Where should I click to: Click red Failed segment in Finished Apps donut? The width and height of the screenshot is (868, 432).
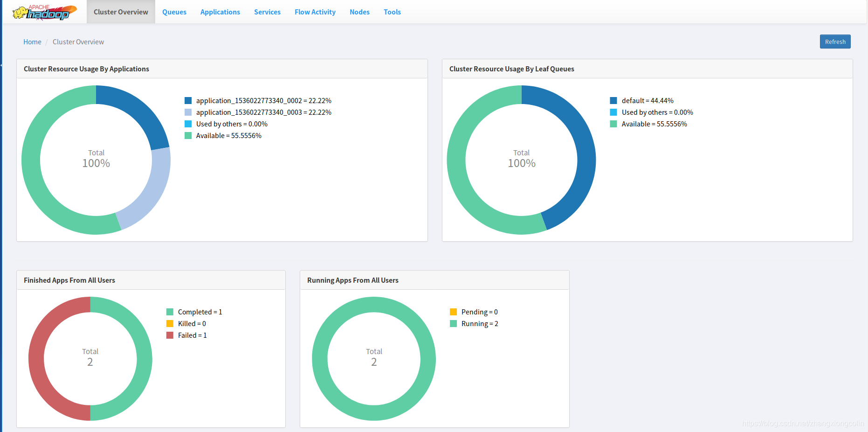pos(36,359)
